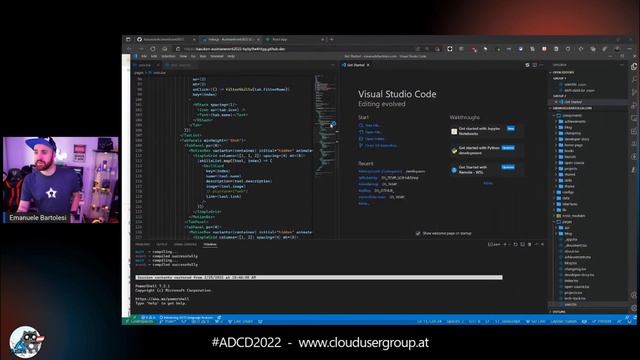Open Explorer views and more actions menu
The width and height of the screenshot is (640, 360).
(622, 65)
